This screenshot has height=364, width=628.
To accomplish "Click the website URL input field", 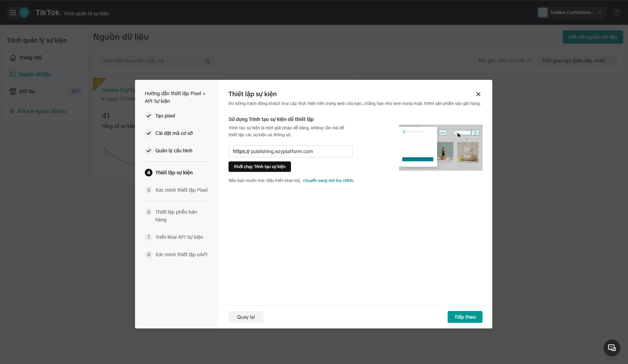I will tap(291, 151).
